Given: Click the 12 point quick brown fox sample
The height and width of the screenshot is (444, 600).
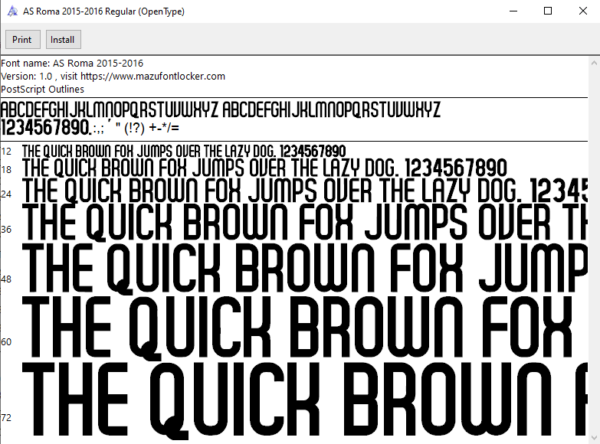Looking at the screenshot, I should 184,151.
